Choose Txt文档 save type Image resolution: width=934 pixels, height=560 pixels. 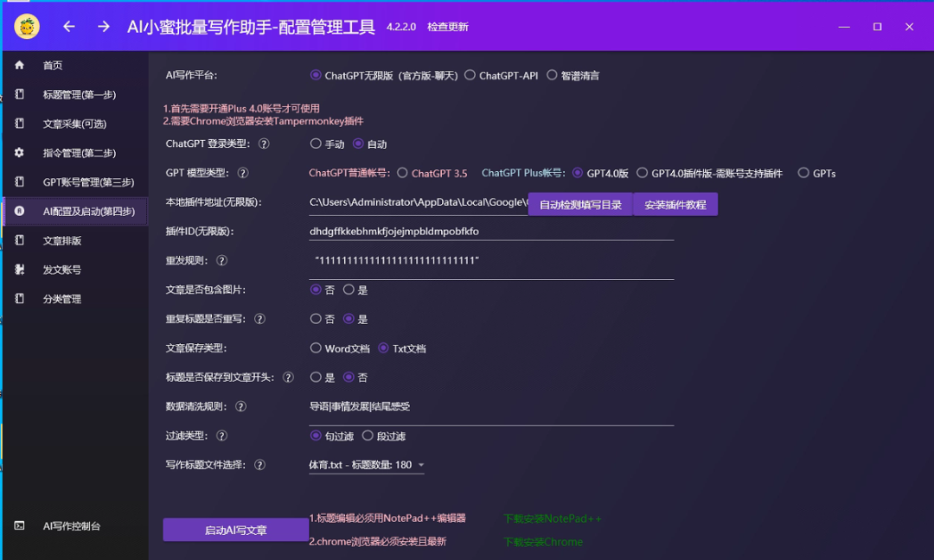tap(384, 347)
